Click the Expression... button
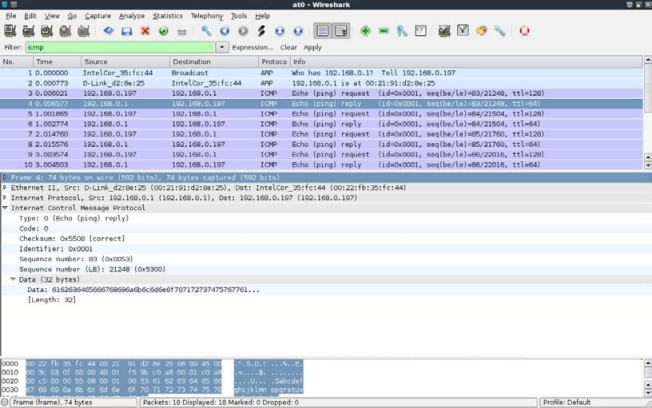652x408 pixels. 252,47
